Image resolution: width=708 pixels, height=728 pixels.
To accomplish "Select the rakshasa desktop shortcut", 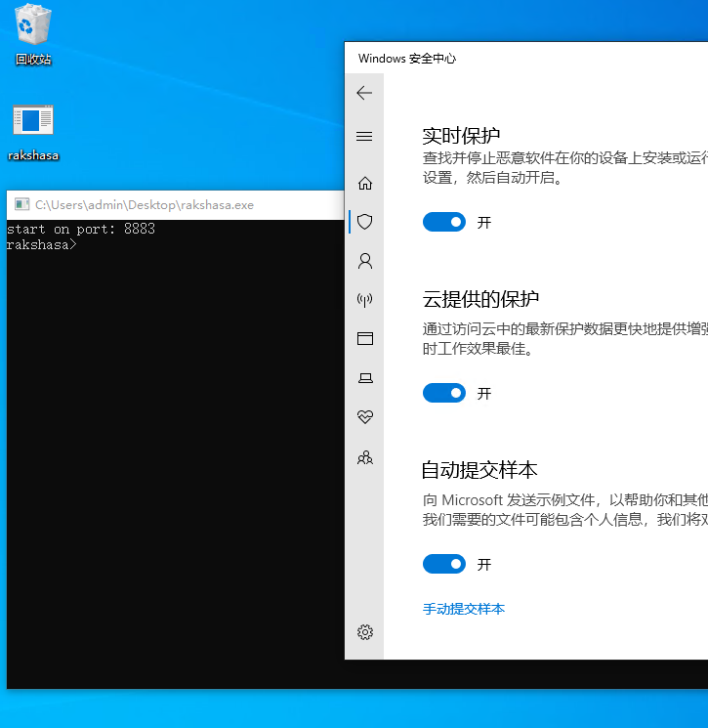I will coord(33,133).
